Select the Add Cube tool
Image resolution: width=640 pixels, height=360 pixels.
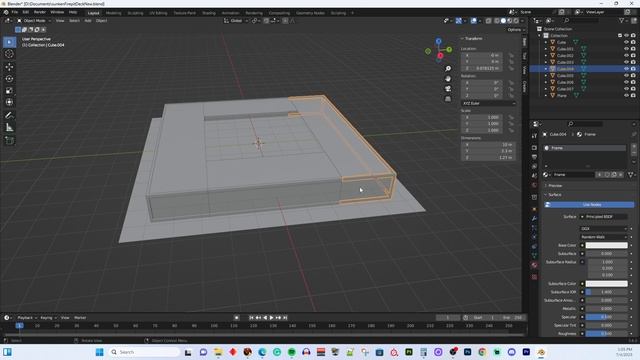[9, 140]
